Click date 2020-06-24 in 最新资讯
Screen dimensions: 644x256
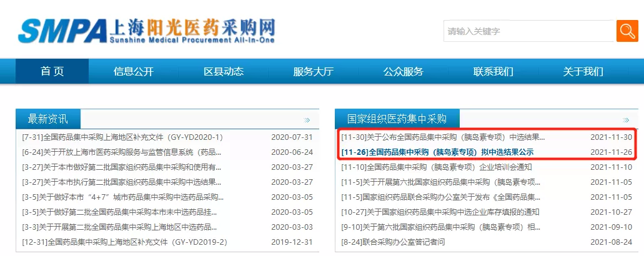(x=292, y=152)
